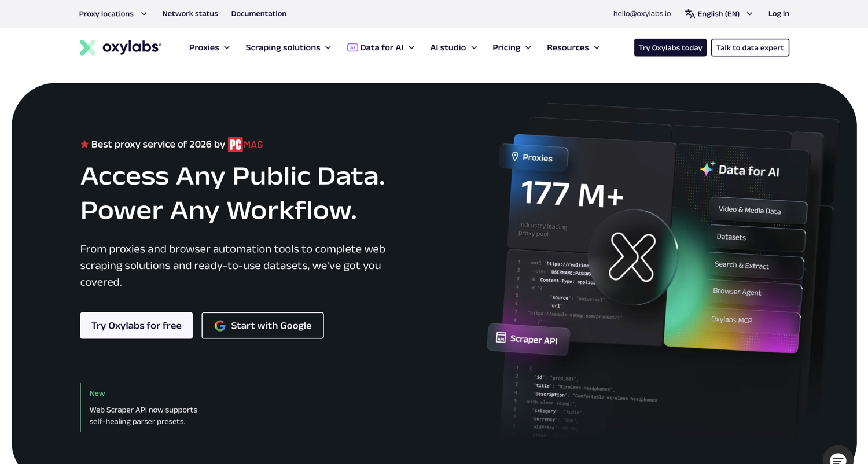The image size is (868, 464).
Task: Click Try Oxylabs today button
Action: (x=670, y=47)
